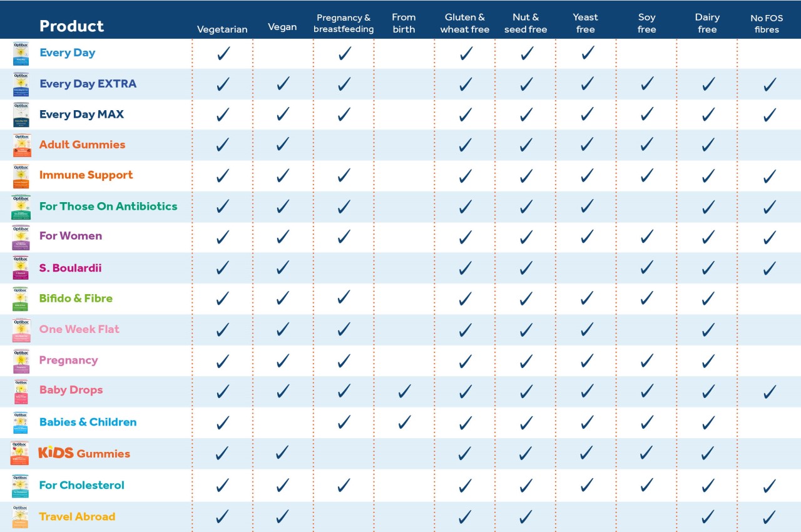Select the Kids Gummies package thumbnail

[19, 453]
